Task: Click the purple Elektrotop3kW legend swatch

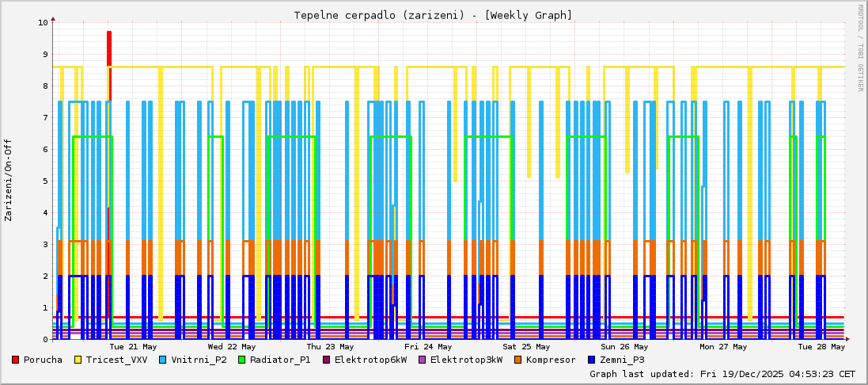Action: 423,360
